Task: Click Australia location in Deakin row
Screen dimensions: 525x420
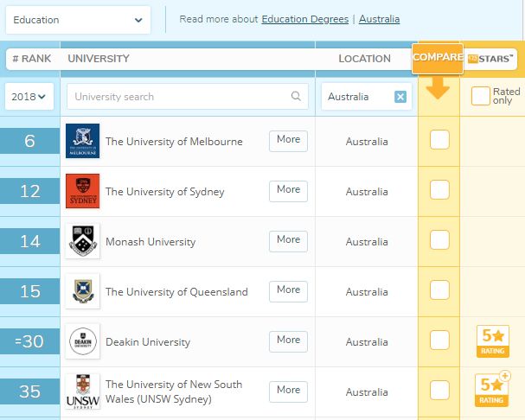Action: coord(367,342)
